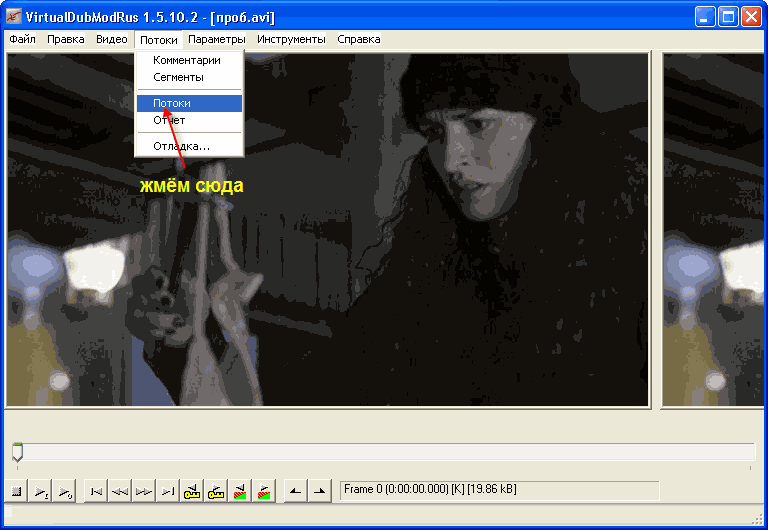Set selection start mark-in
The width and height of the screenshot is (768, 530).
[x=295, y=491]
